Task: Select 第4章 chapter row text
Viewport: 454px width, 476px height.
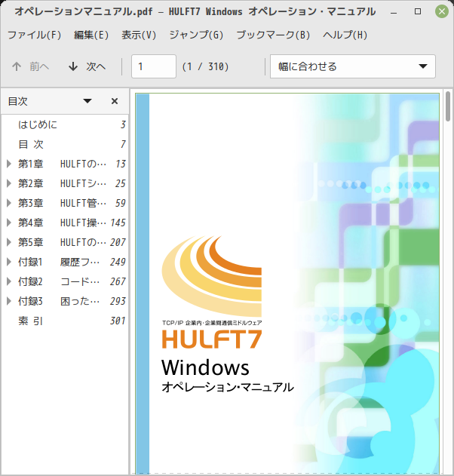Action: (x=62, y=223)
